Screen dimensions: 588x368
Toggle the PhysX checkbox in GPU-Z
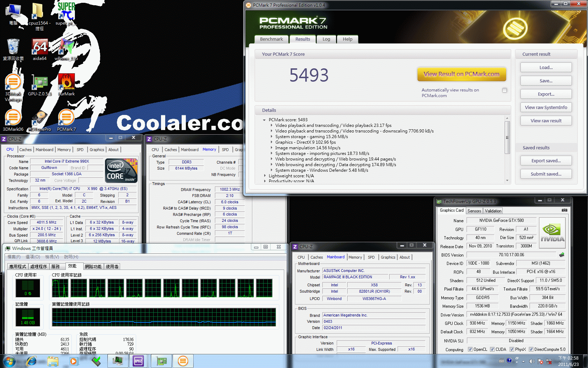(x=512, y=349)
